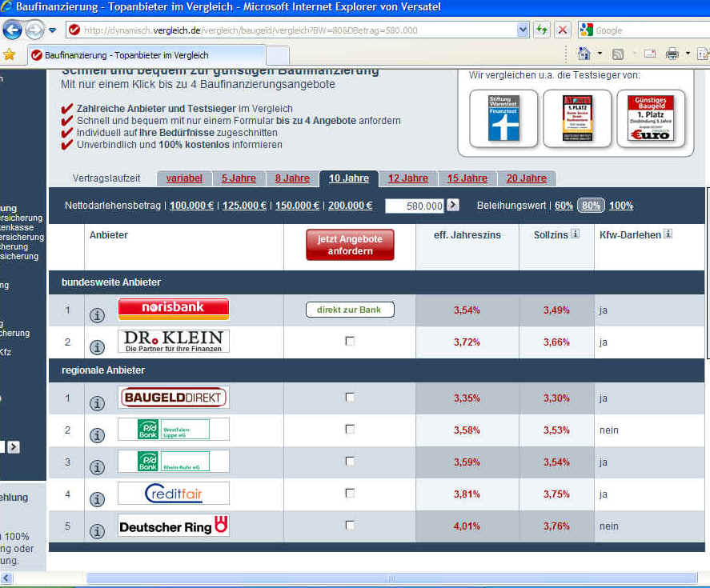The width and height of the screenshot is (710, 588).
Task: Open the Print dropdown arrow
Action: 688,54
